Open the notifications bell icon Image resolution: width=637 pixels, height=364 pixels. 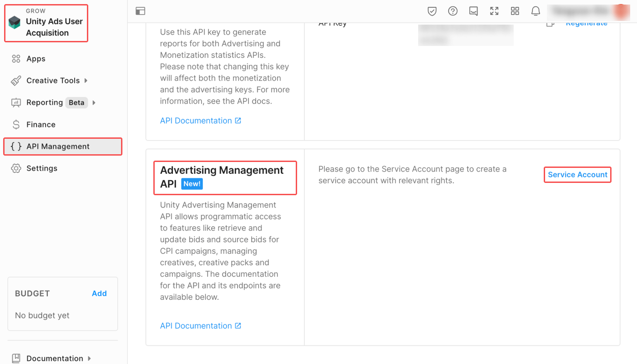(536, 11)
